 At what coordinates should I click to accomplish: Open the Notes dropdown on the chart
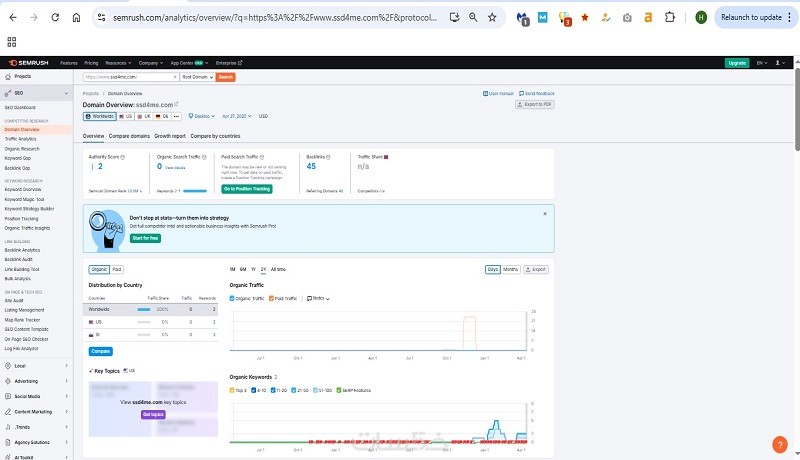pos(318,298)
